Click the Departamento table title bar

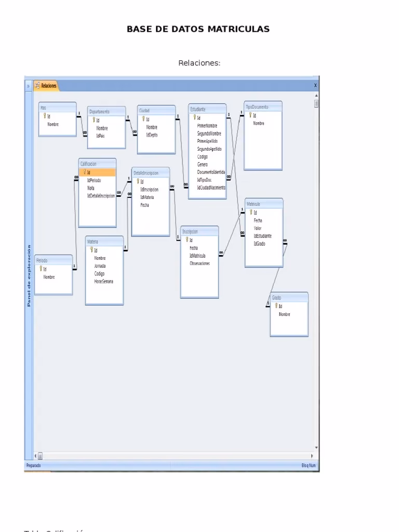[x=107, y=111]
